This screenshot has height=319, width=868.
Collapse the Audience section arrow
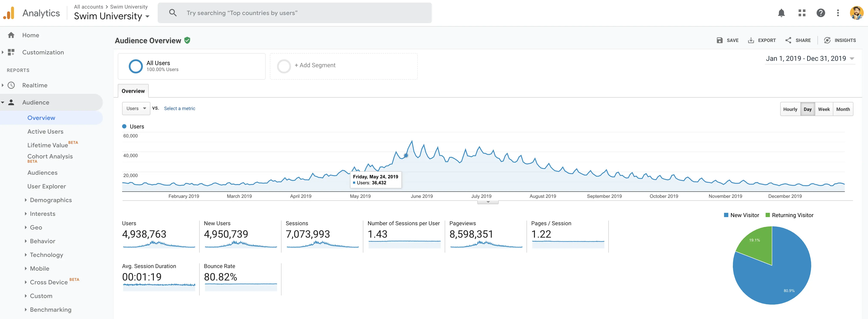(x=3, y=102)
